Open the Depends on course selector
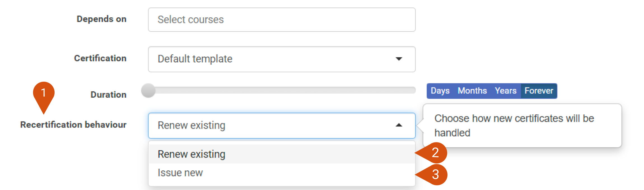Image resolution: width=644 pixels, height=190 pixels. [x=282, y=20]
